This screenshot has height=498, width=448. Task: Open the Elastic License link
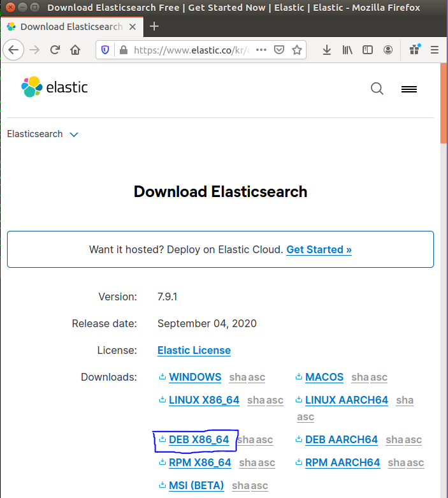click(x=194, y=350)
